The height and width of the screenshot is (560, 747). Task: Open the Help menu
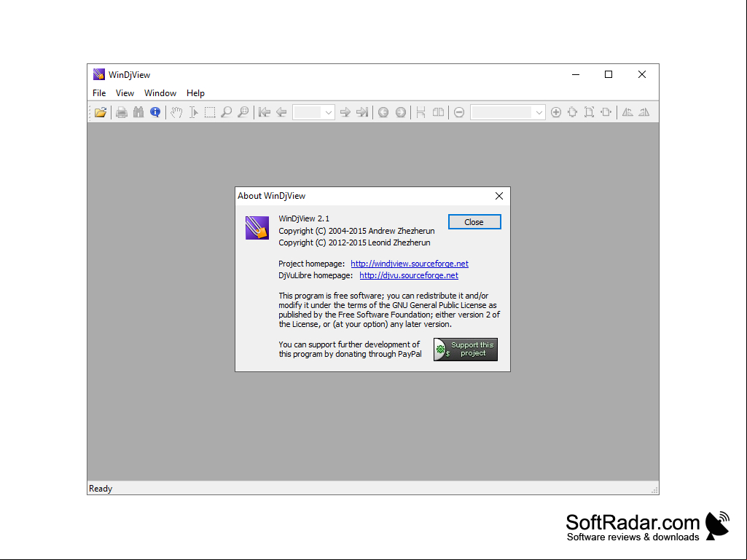[x=195, y=93]
